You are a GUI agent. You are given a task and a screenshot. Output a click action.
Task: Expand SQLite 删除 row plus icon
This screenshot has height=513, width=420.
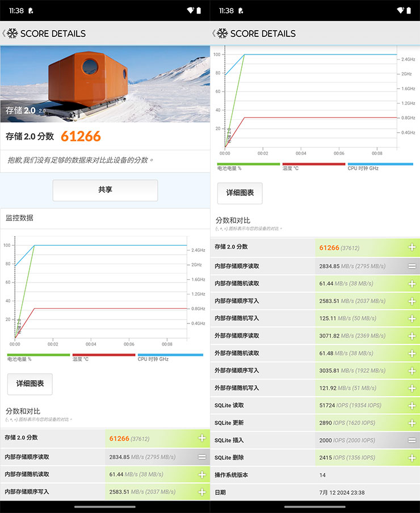pos(412,458)
